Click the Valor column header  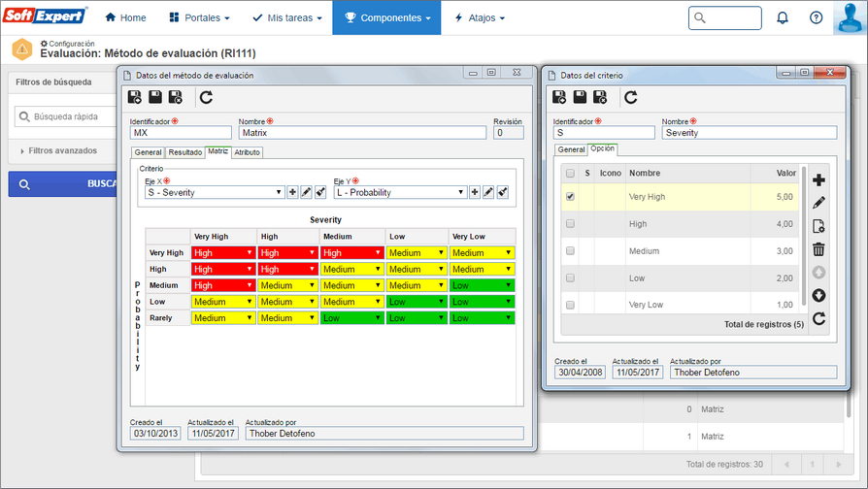point(786,173)
